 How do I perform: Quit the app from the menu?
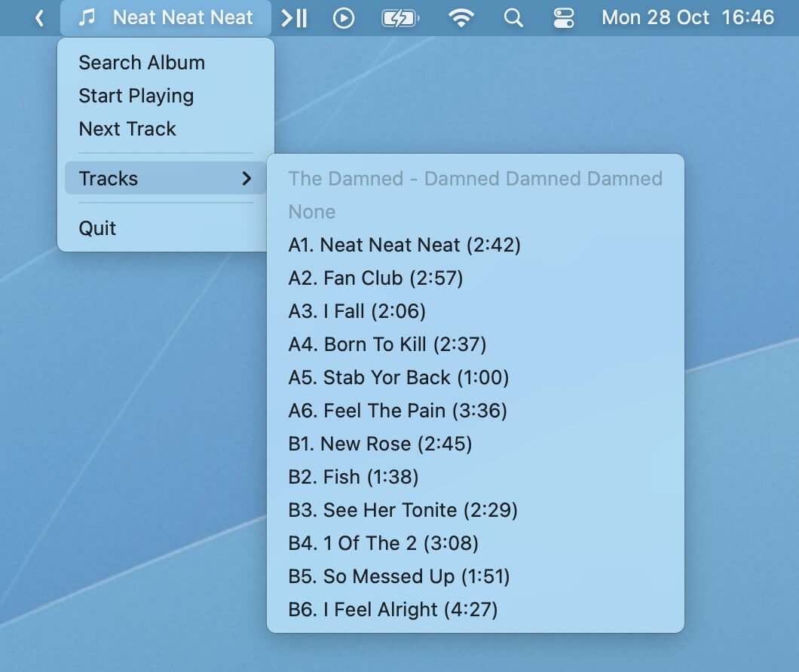pos(98,228)
